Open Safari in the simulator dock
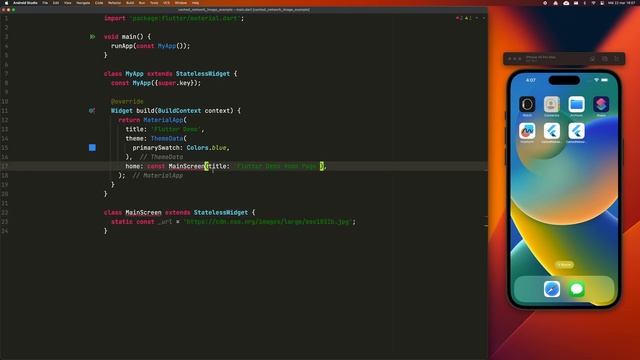 [x=552, y=289]
